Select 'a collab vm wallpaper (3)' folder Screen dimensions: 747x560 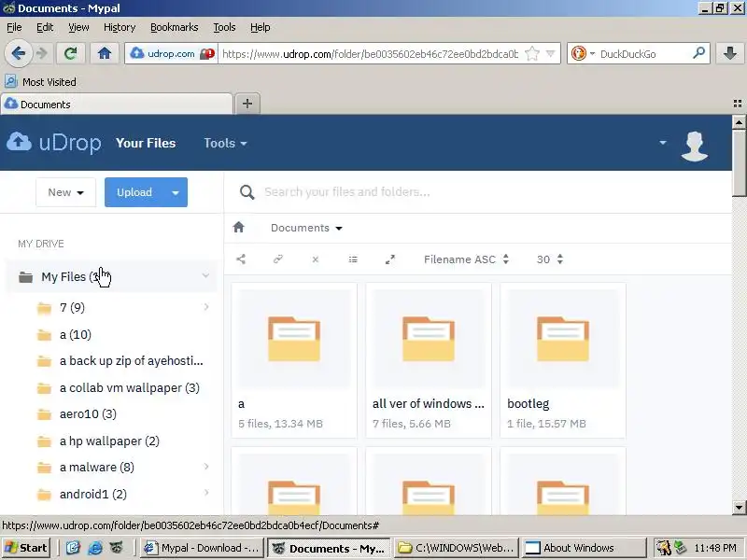[129, 388]
